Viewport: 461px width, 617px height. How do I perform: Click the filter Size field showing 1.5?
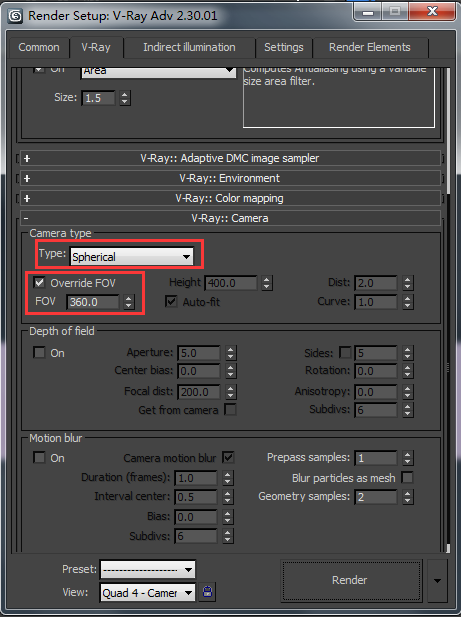pos(98,98)
